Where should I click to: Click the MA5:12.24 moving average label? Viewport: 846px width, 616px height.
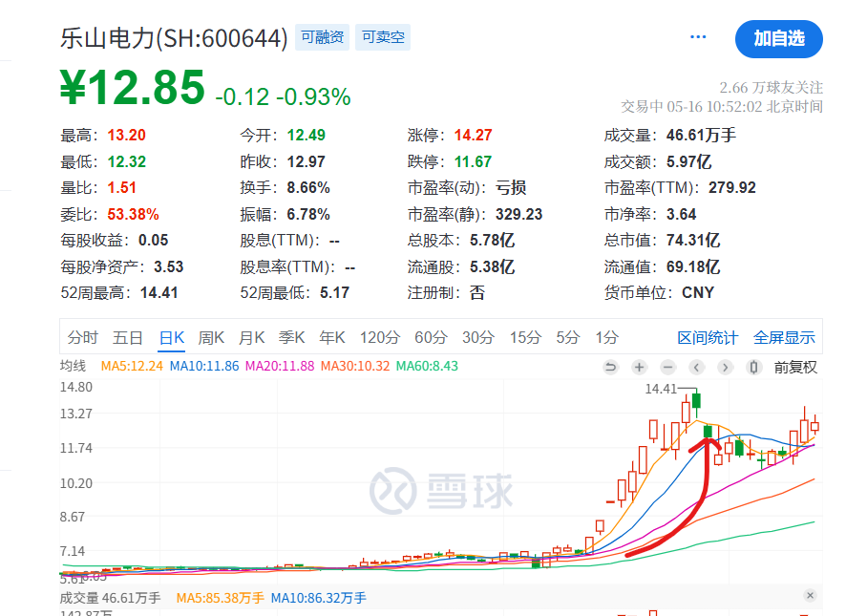[x=132, y=366]
